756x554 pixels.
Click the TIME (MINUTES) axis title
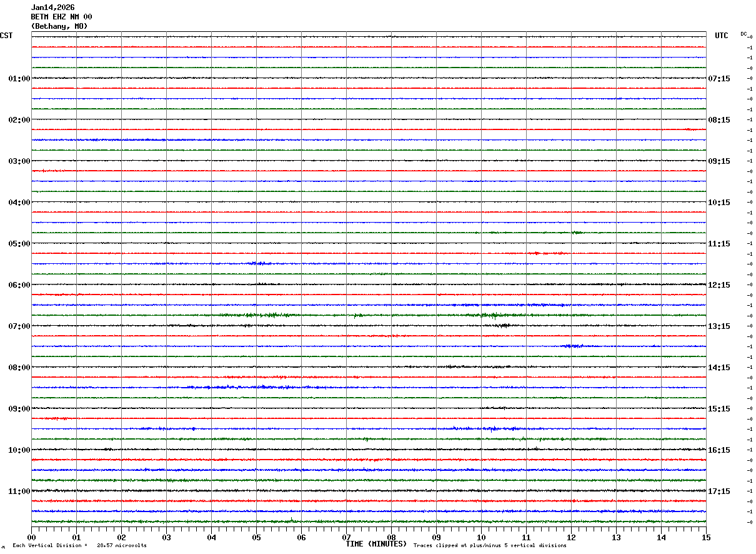(x=376, y=544)
